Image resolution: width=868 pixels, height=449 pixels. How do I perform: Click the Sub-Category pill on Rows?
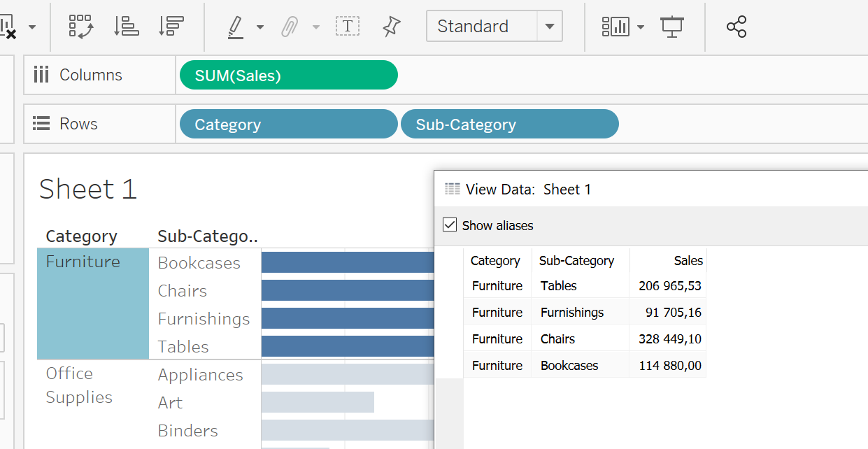510,124
